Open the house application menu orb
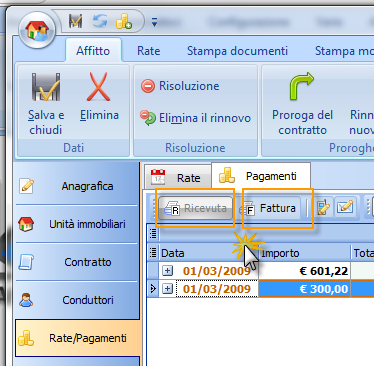This screenshot has width=374, height=366. [x=37, y=30]
